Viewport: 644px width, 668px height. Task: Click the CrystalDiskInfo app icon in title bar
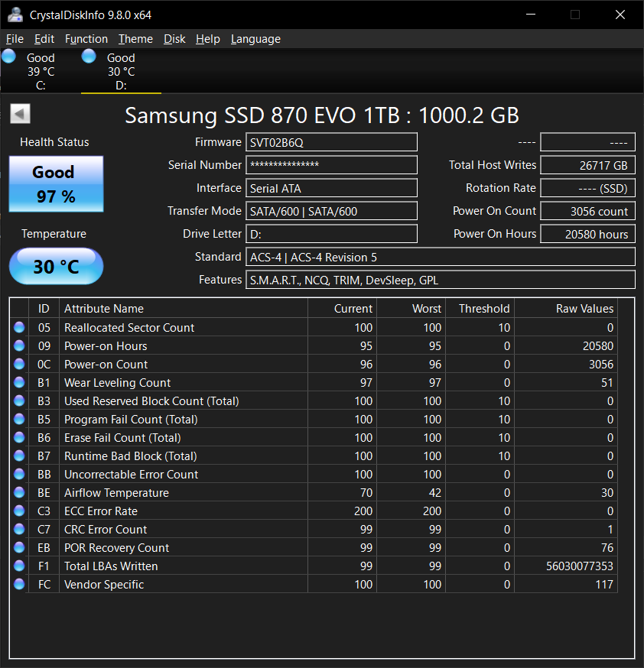[15, 15]
